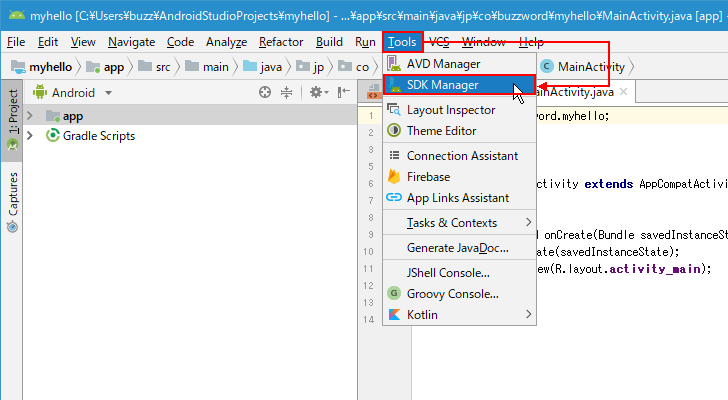Click the jp folder breadcrumb

(x=310, y=67)
